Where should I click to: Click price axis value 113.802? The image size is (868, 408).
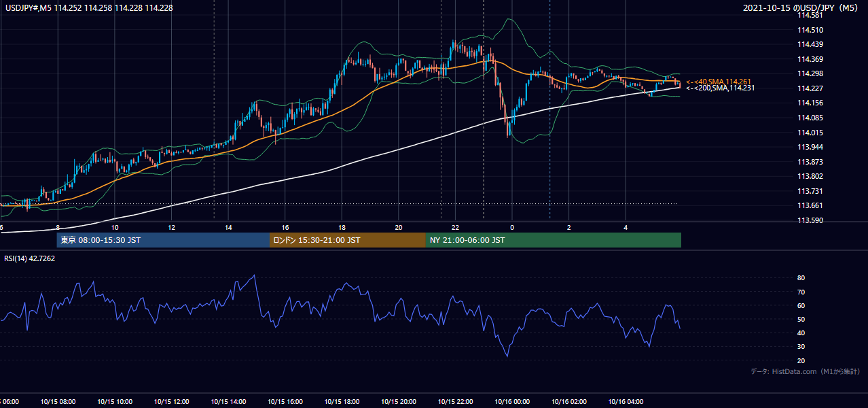810,177
